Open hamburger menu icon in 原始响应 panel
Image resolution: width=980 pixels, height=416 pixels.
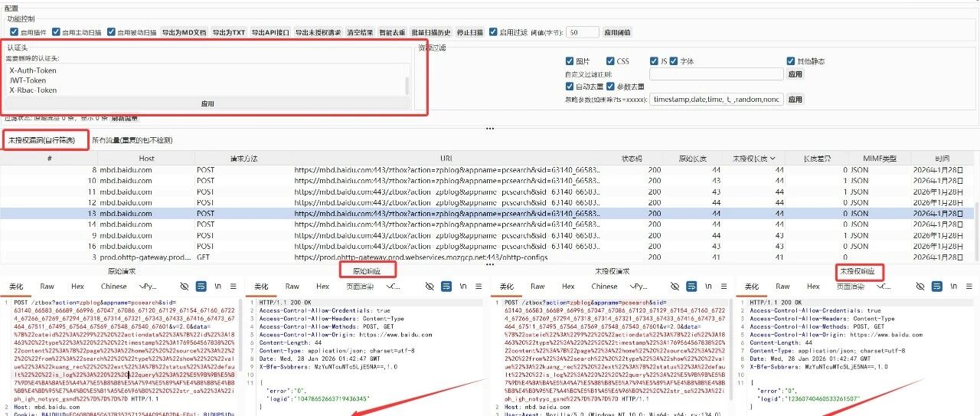[479, 287]
